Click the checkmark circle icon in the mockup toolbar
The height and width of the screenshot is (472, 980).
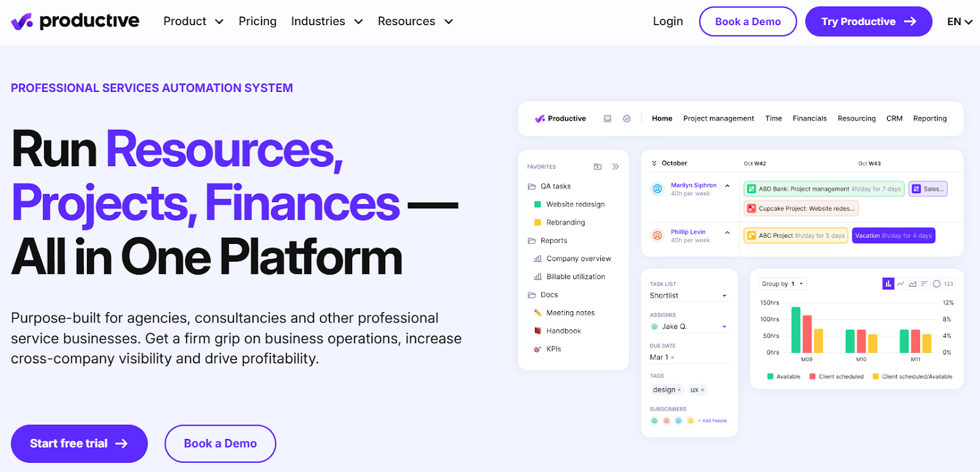(627, 119)
